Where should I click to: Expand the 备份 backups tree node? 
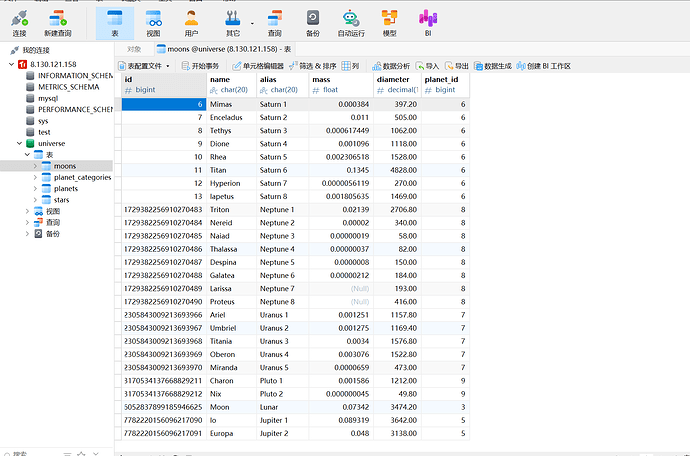pyautogui.click(x=28, y=234)
